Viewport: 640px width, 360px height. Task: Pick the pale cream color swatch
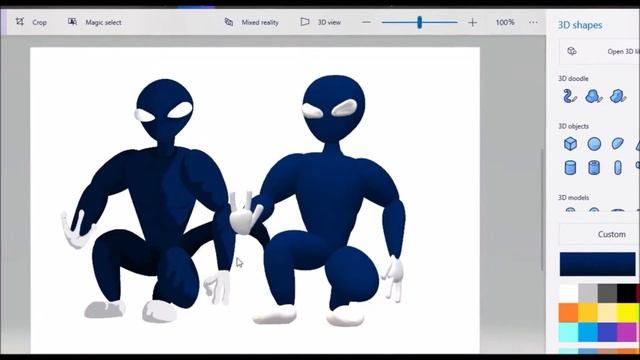(x=607, y=313)
